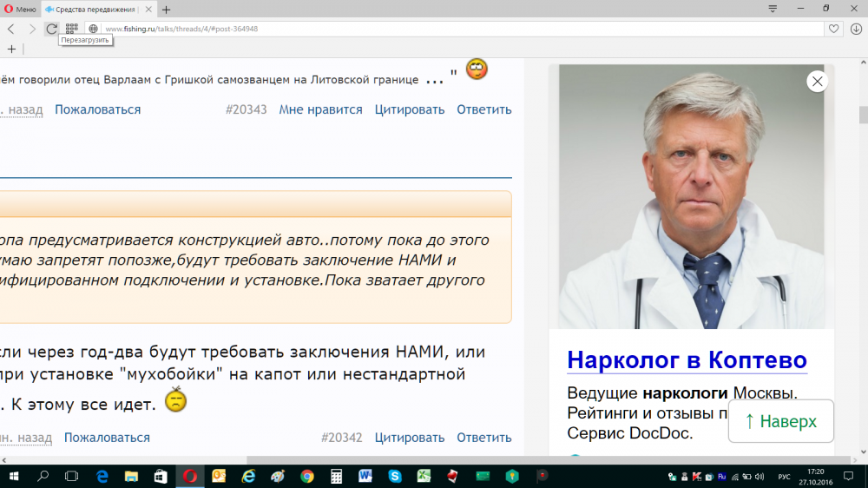Screen dimensions: 868x488
Task: Go back using the back arrow
Action: click(x=11, y=29)
